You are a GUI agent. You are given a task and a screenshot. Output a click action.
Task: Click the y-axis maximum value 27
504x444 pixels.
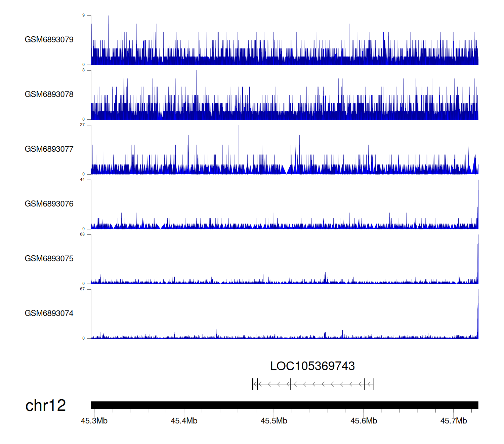click(82, 125)
